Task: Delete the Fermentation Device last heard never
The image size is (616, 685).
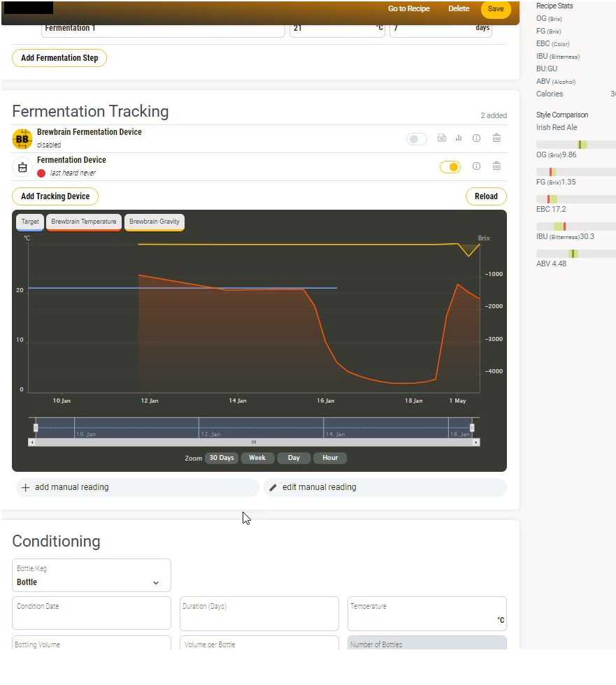Action: click(x=496, y=166)
